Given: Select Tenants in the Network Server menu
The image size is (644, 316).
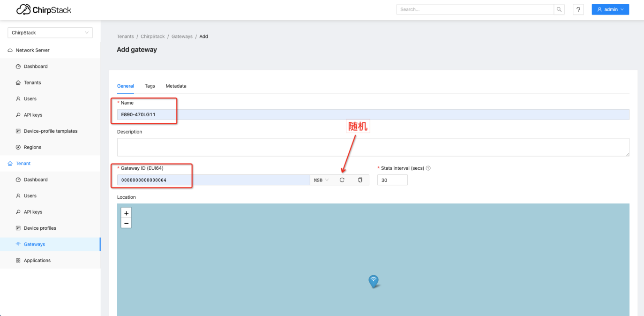Looking at the screenshot, I should [x=33, y=82].
